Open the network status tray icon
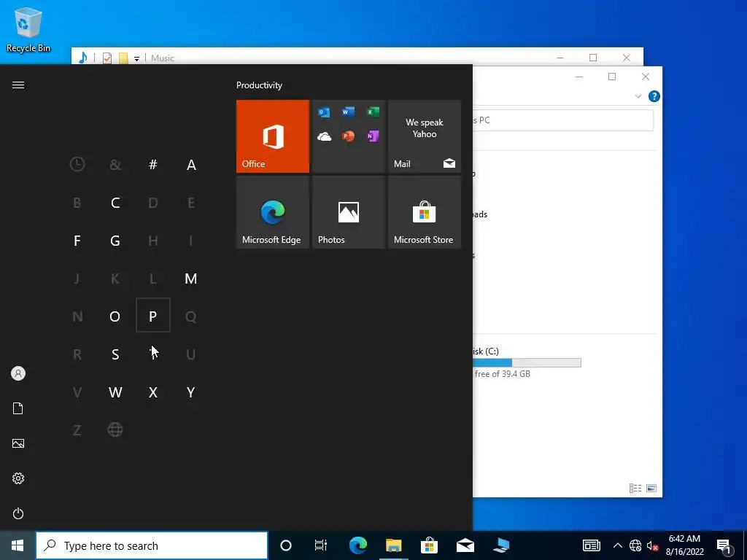This screenshot has width=747, height=560. pyautogui.click(x=635, y=545)
